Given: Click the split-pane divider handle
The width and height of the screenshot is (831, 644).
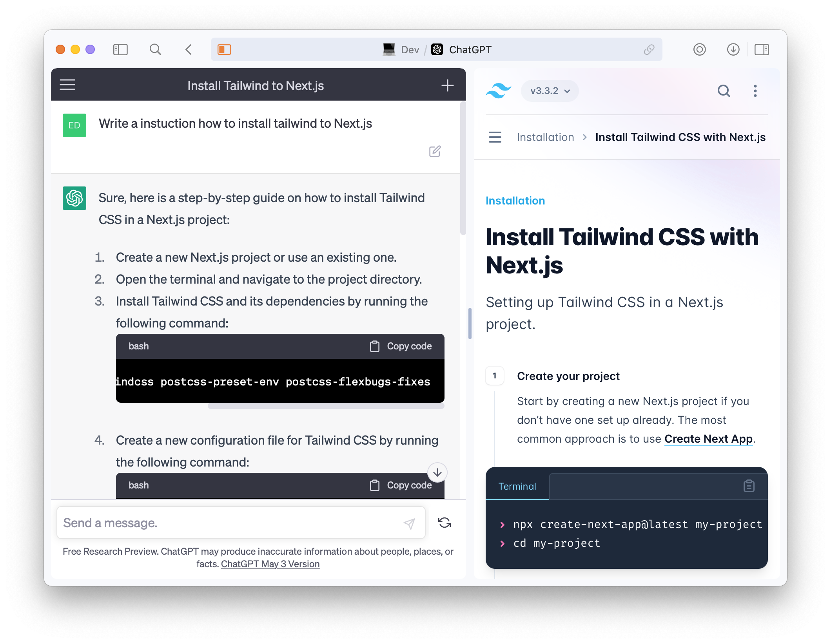Looking at the screenshot, I should coord(470,324).
